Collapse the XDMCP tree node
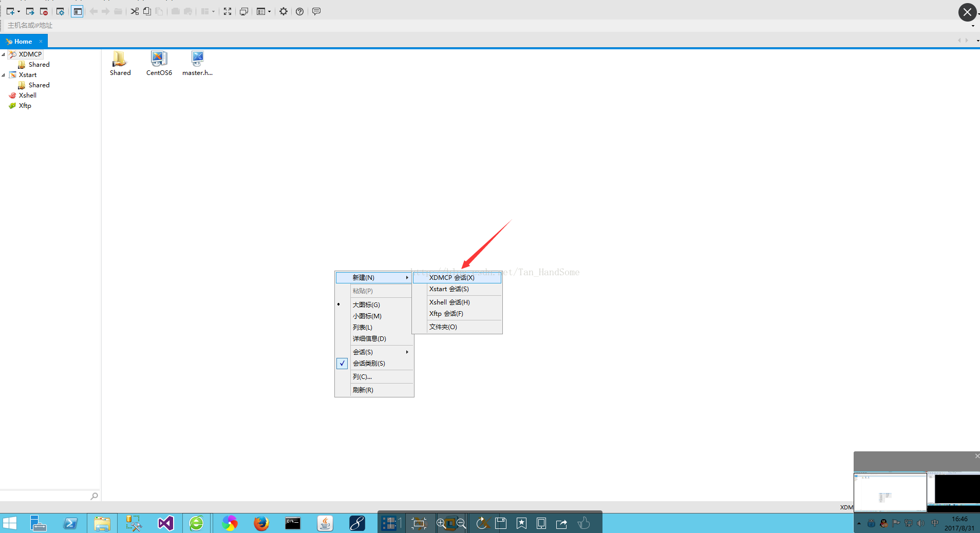Image resolution: width=980 pixels, height=533 pixels. pyautogui.click(x=4, y=54)
